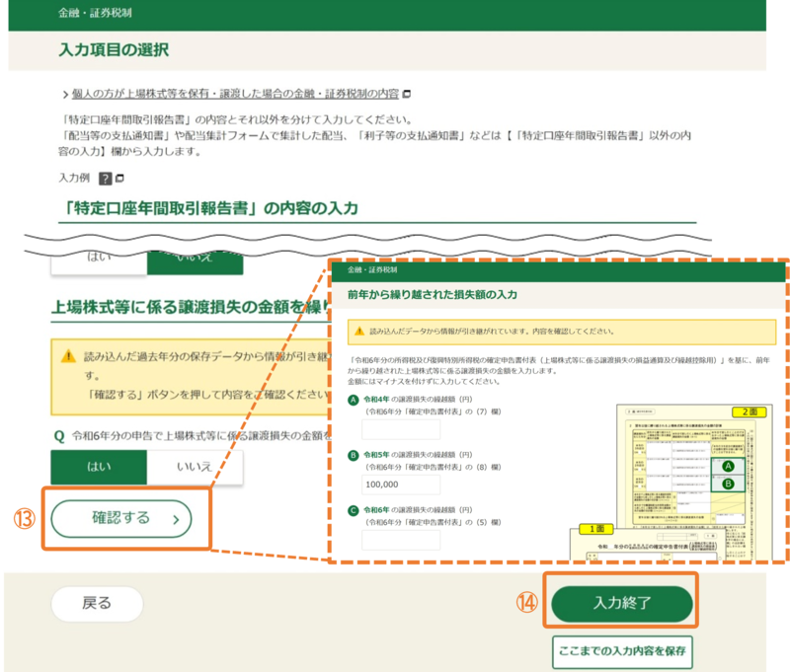Click the 令和4年 carryover loss input field

coord(401,429)
